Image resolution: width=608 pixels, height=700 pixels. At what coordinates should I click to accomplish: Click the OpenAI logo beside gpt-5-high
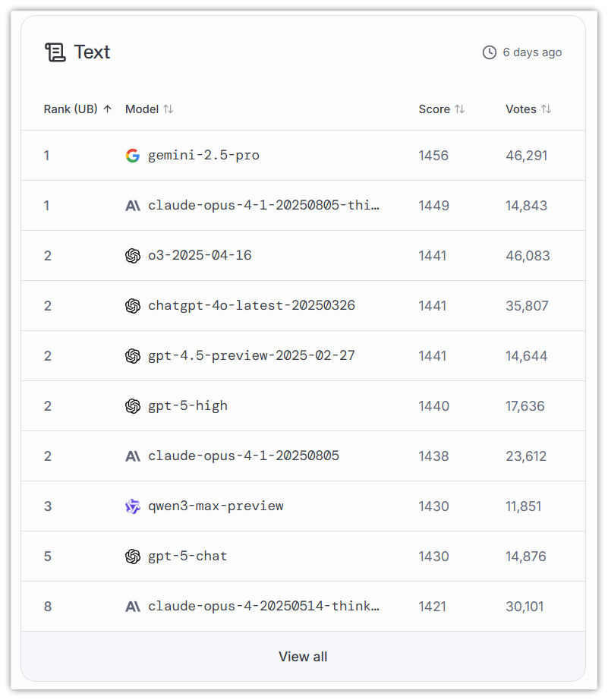point(133,406)
